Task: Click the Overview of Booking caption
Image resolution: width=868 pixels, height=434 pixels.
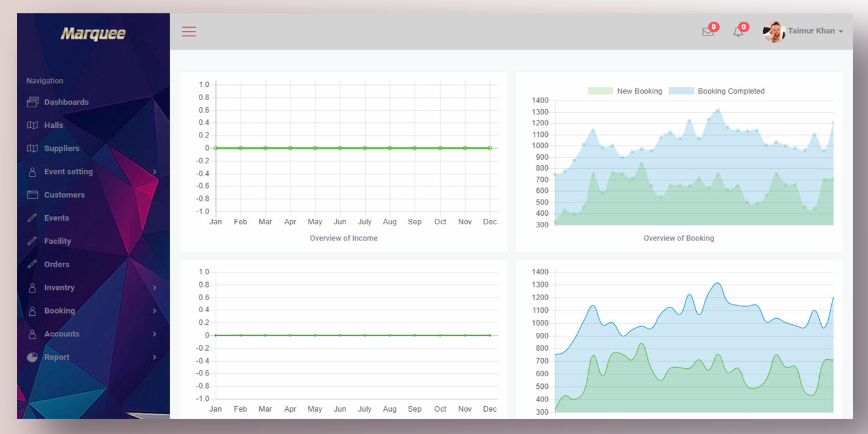Action: [679, 238]
